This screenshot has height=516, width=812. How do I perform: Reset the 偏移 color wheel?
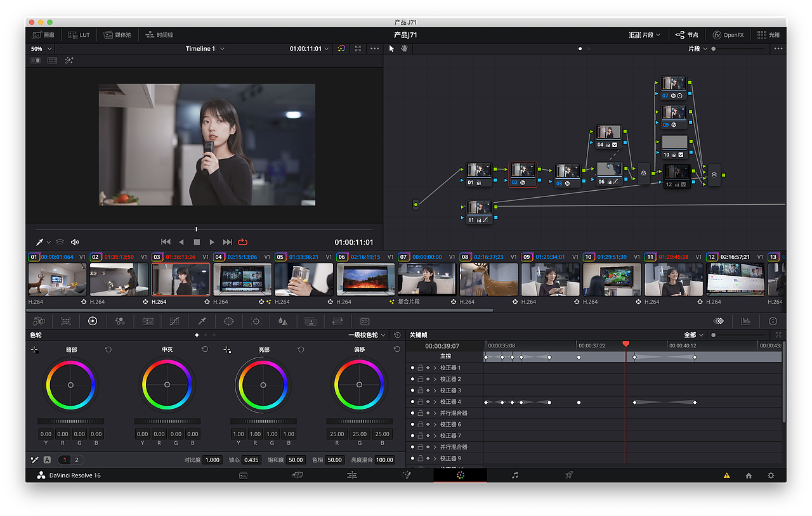click(x=397, y=349)
